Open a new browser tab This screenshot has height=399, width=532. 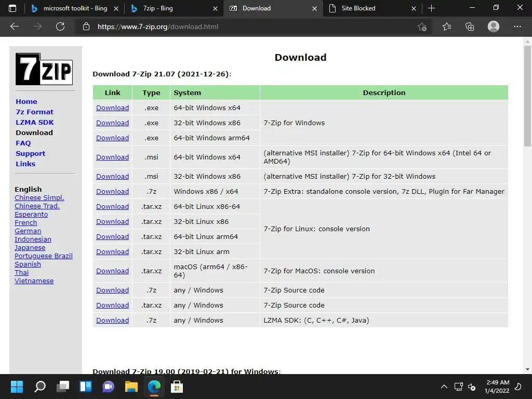point(431,8)
